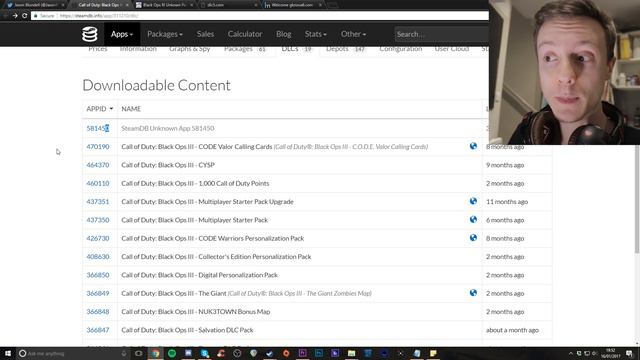The width and height of the screenshot is (640, 360).
Task: Open app ID 366850 link
Action: (98, 275)
